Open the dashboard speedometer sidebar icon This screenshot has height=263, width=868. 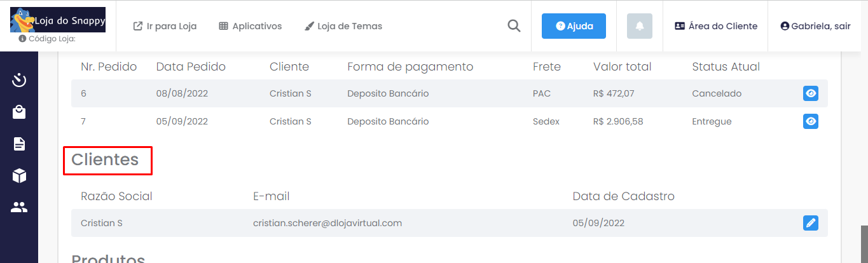19,80
